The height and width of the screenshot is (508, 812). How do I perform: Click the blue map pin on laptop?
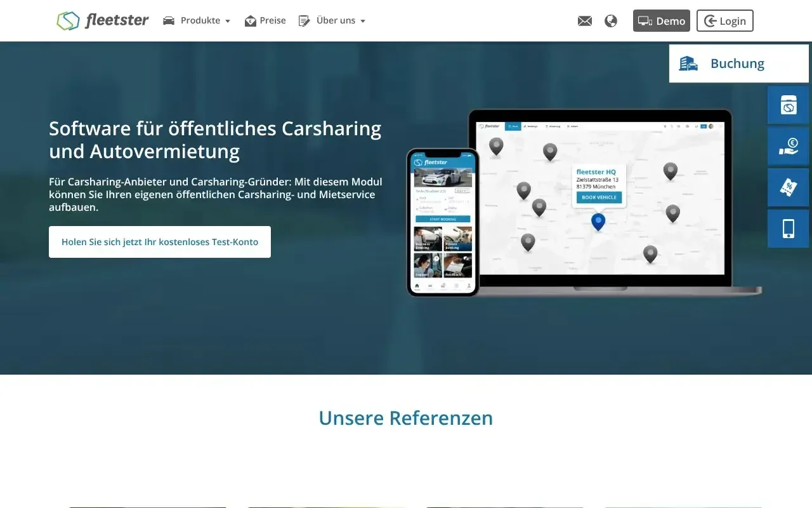pos(598,222)
